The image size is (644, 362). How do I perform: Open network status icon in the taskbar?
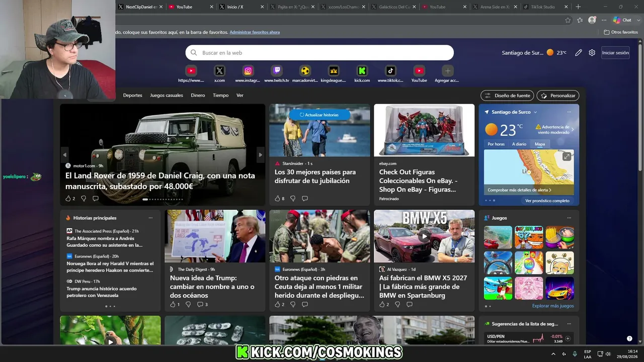[600, 354]
